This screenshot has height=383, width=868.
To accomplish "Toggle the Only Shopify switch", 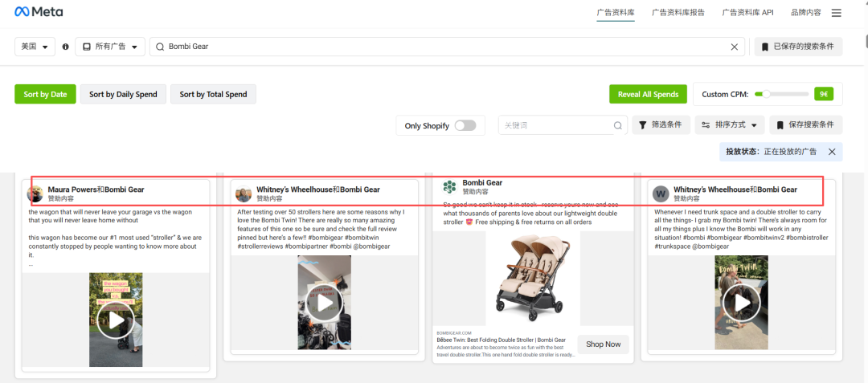I will point(465,125).
